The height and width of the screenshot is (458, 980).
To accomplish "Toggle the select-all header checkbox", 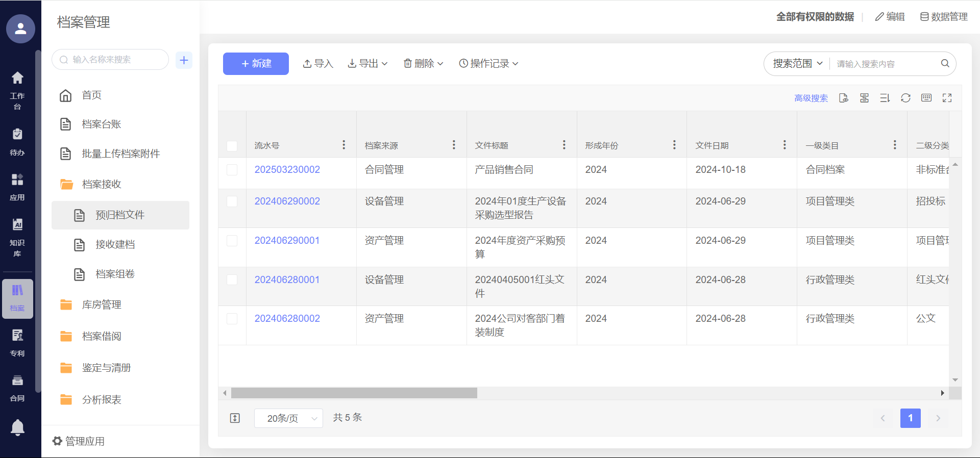I will [x=232, y=146].
